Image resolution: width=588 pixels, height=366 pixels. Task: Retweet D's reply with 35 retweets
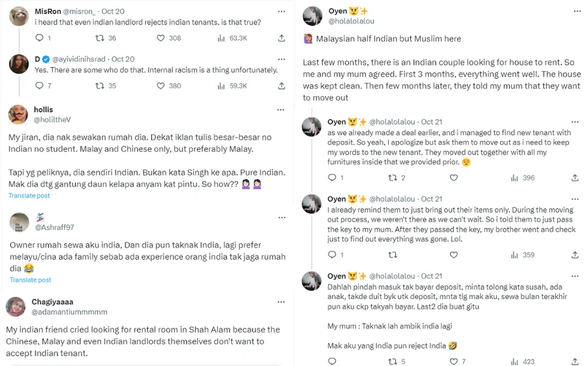pyautogui.click(x=99, y=86)
